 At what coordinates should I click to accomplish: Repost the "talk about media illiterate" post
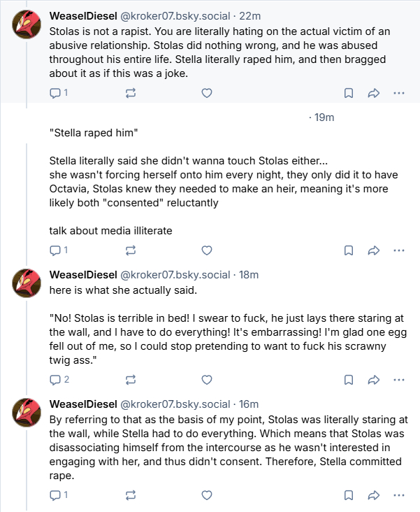pos(130,250)
